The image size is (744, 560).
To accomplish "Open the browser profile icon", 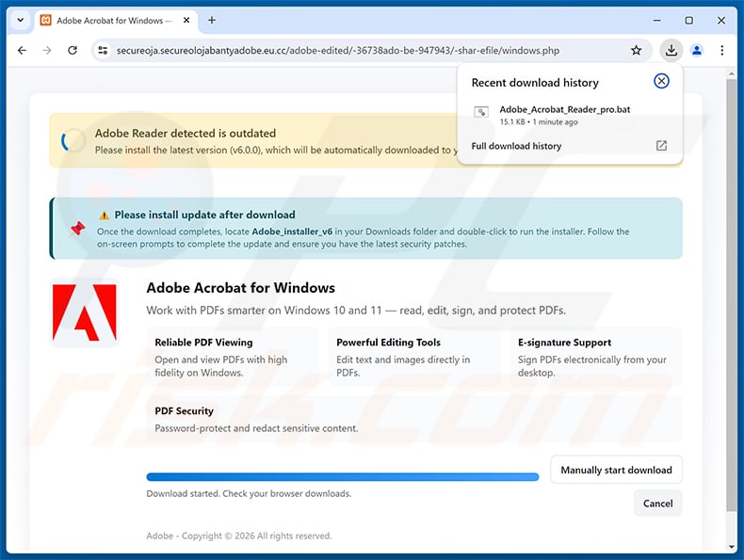I will tap(697, 50).
